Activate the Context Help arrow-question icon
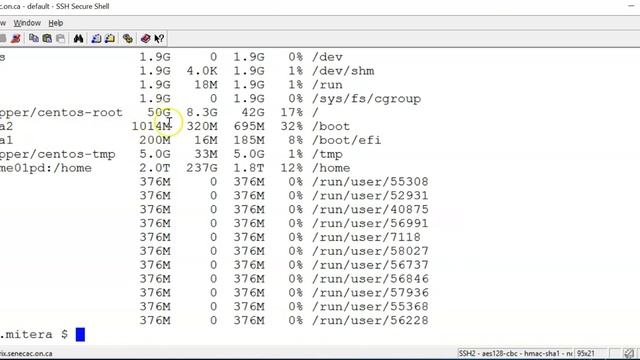 [159, 38]
